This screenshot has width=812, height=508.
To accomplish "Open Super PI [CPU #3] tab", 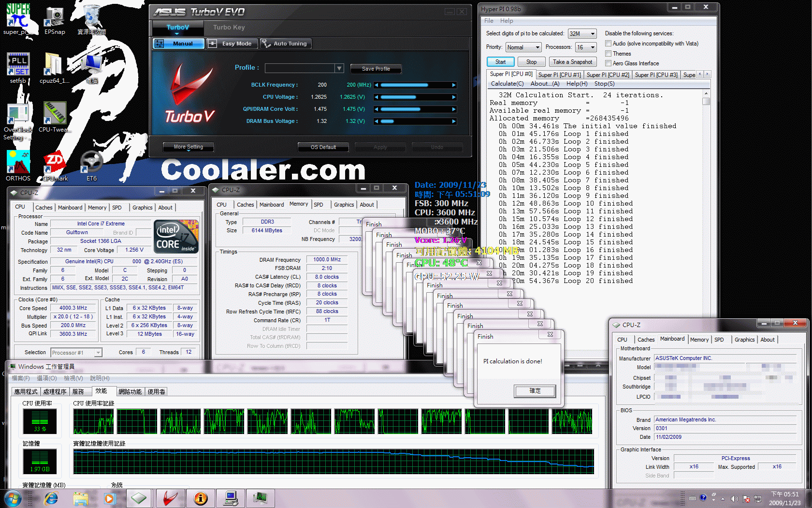I will (656, 75).
